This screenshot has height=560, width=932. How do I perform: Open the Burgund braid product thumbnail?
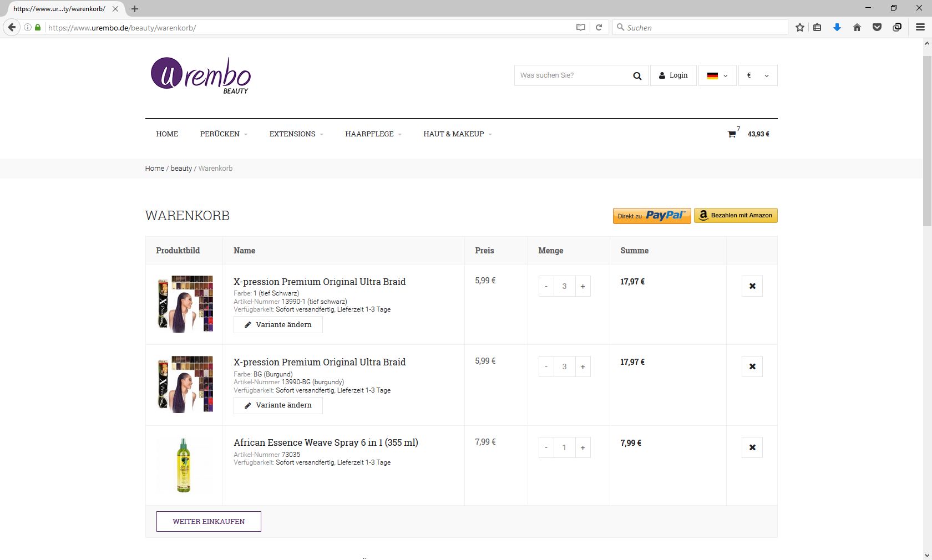[185, 384]
